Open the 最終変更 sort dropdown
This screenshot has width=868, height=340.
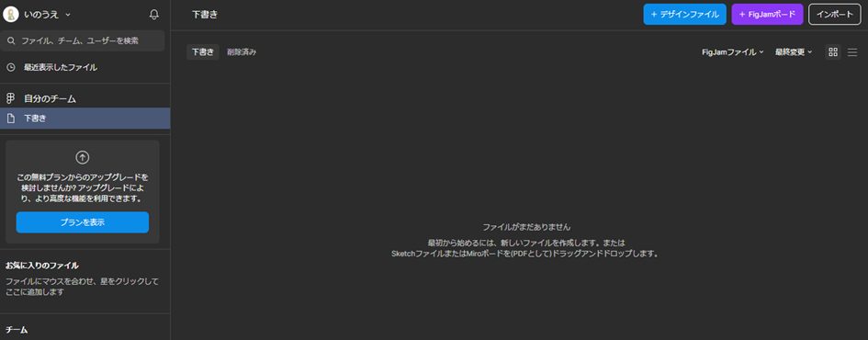[794, 52]
